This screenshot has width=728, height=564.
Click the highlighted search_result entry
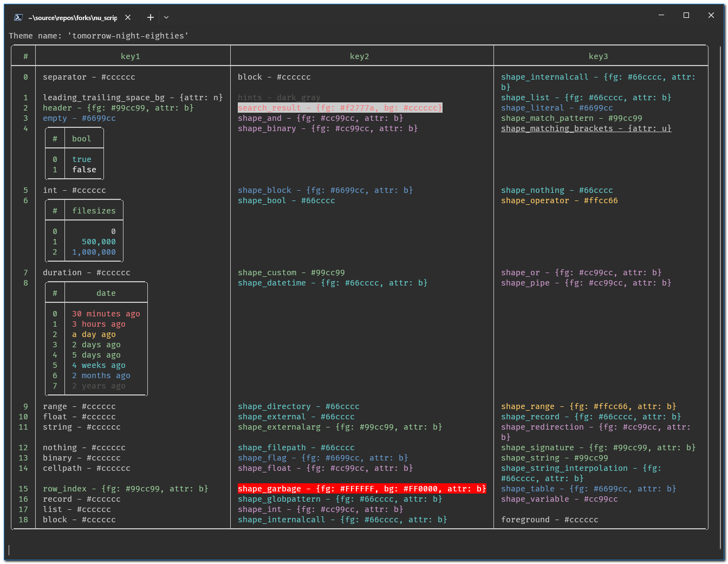(x=340, y=108)
